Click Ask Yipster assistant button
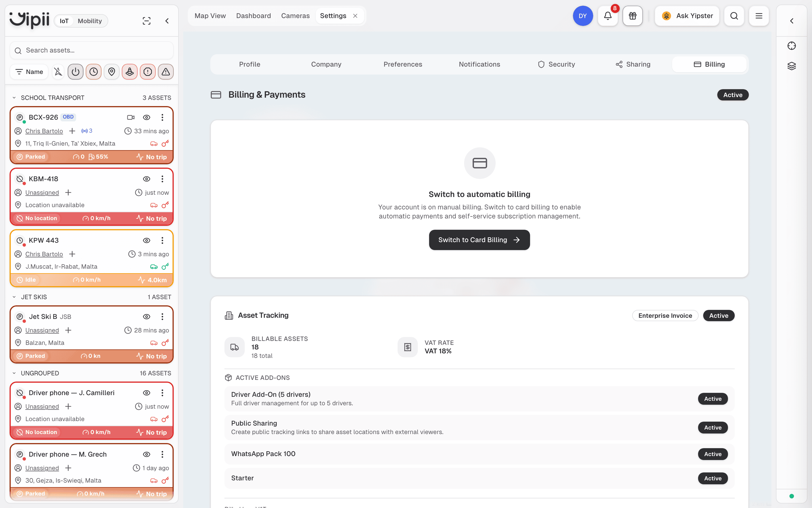 687,16
